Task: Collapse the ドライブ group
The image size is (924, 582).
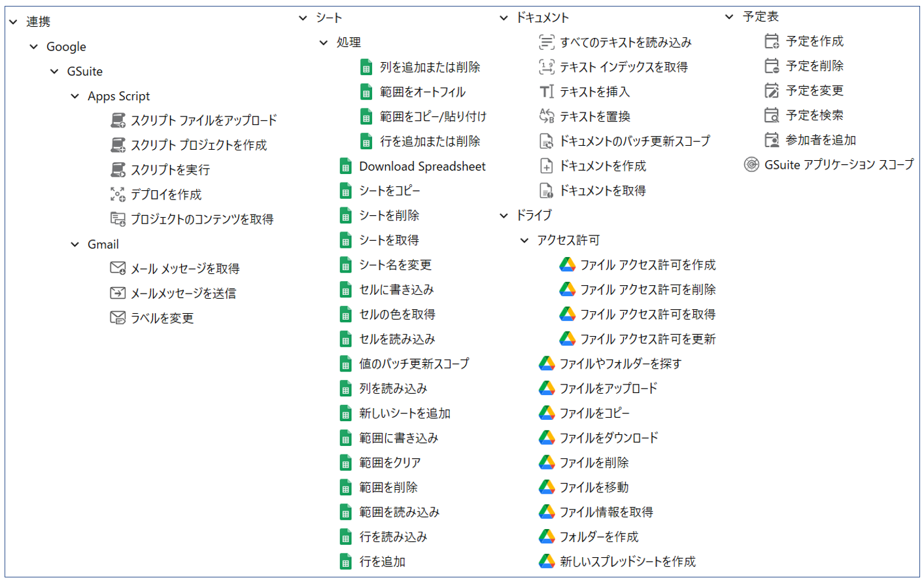Action: tap(504, 216)
